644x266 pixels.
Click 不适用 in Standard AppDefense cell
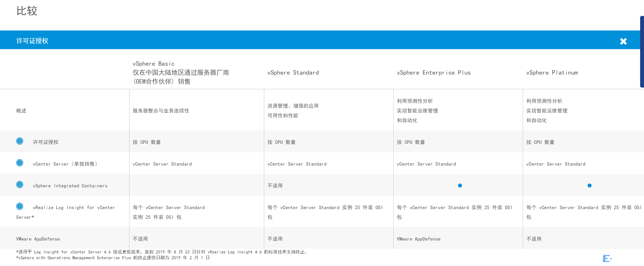(x=275, y=239)
